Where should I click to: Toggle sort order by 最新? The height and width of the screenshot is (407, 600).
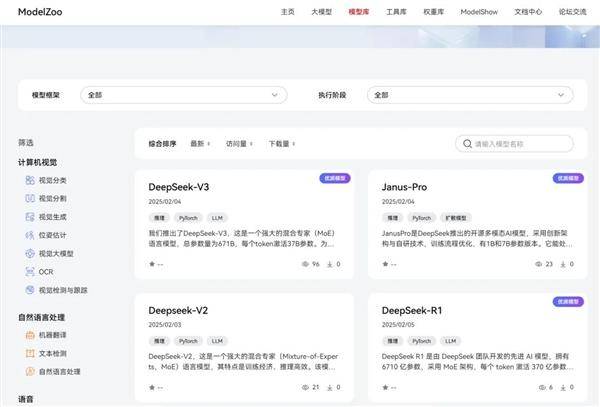(x=199, y=144)
